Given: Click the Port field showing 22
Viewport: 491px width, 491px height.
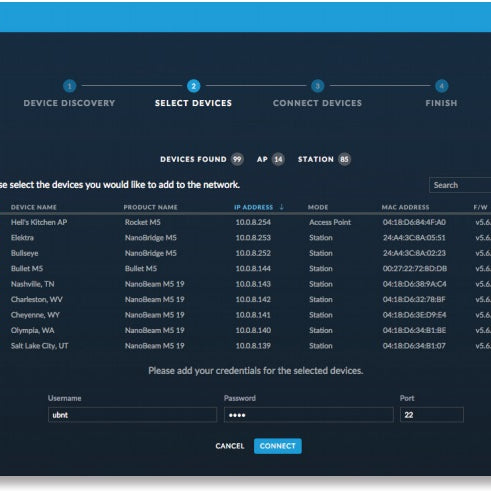Looking at the screenshot, I should [x=432, y=415].
